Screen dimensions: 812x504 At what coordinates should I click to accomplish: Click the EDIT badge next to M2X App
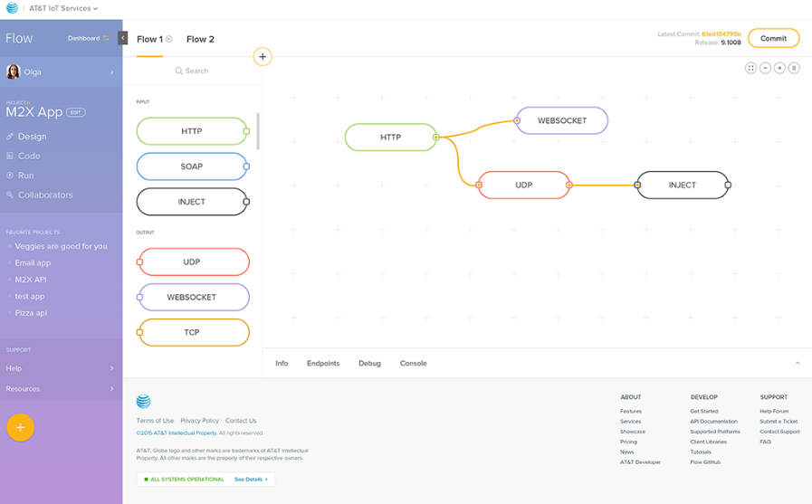pyautogui.click(x=76, y=112)
